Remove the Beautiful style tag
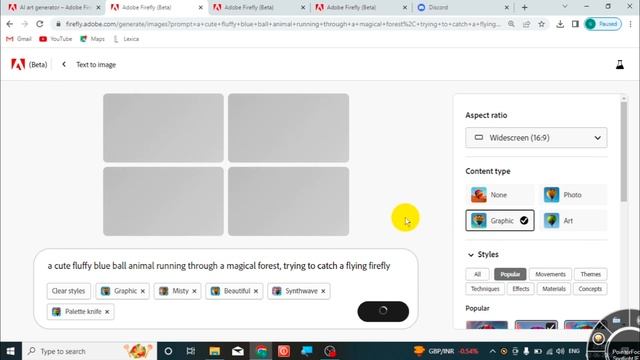The height and width of the screenshot is (360, 640). point(256,291)
